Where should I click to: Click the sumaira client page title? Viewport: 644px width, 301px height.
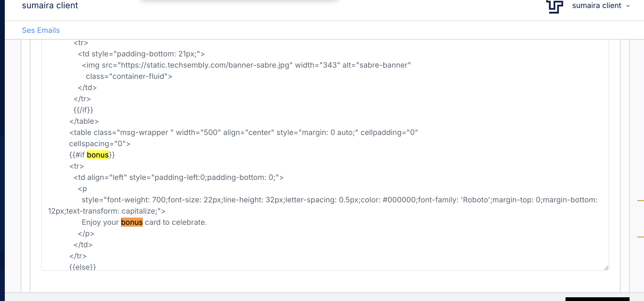click(50, 5)
